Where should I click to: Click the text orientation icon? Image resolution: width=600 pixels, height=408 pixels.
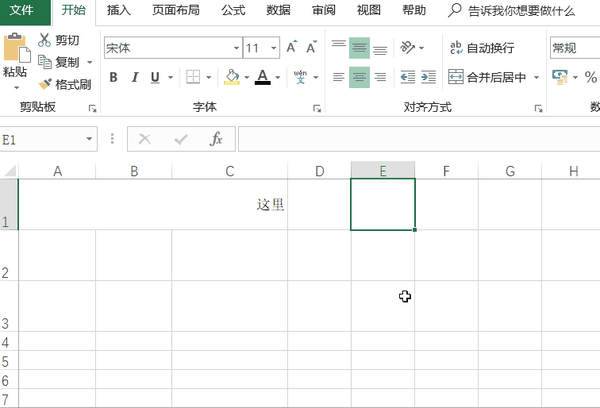[407, 47]
